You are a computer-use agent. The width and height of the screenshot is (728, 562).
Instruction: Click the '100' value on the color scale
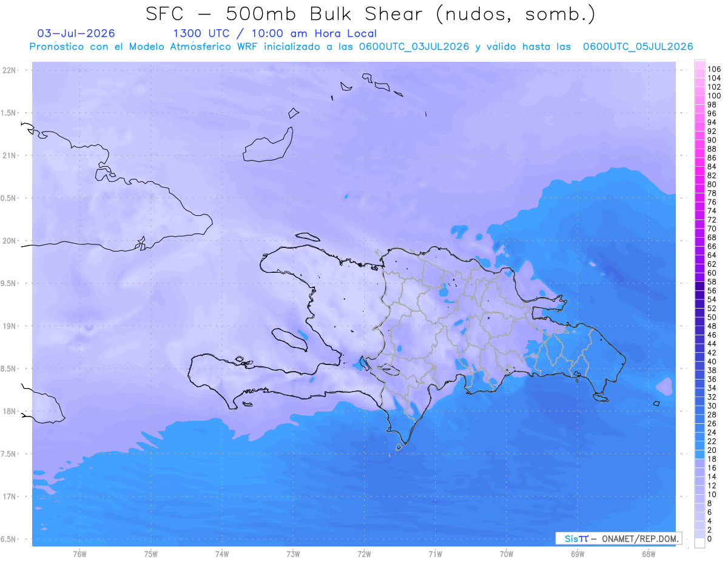[x=714, y=96]
